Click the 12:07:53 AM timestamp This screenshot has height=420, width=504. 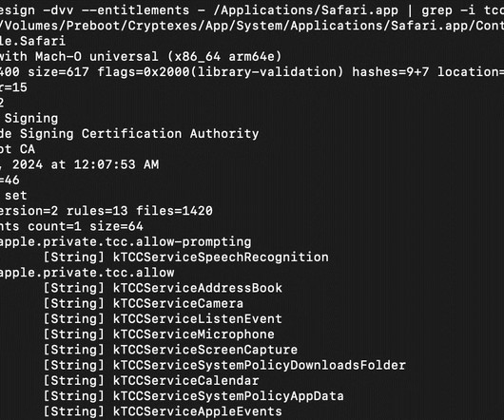coord(116,164)
